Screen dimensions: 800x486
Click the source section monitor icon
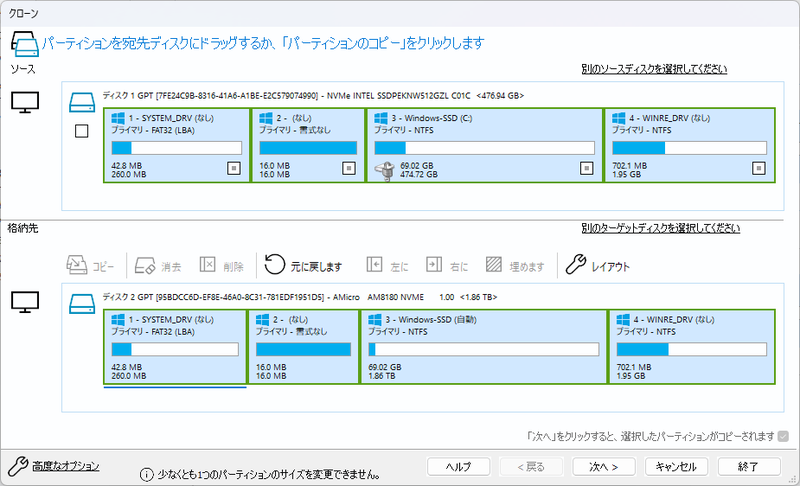25,103
